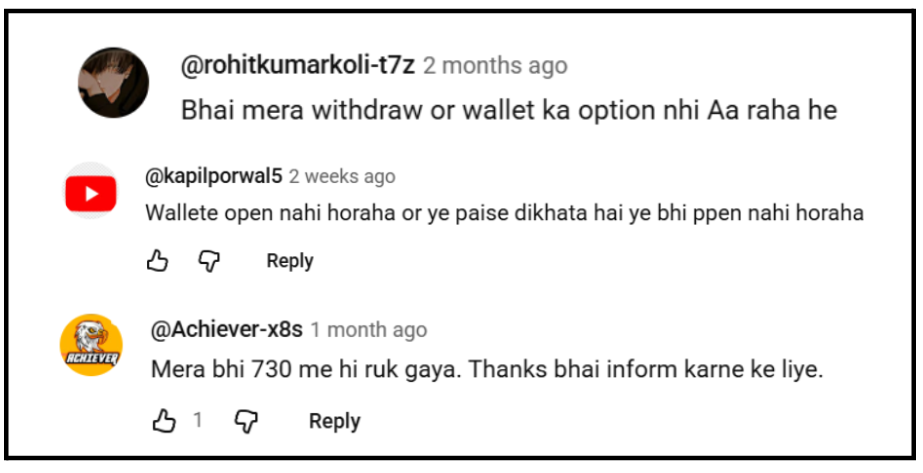Open rohitkumarkoli-t7z's round profile picture

point(113,82)
